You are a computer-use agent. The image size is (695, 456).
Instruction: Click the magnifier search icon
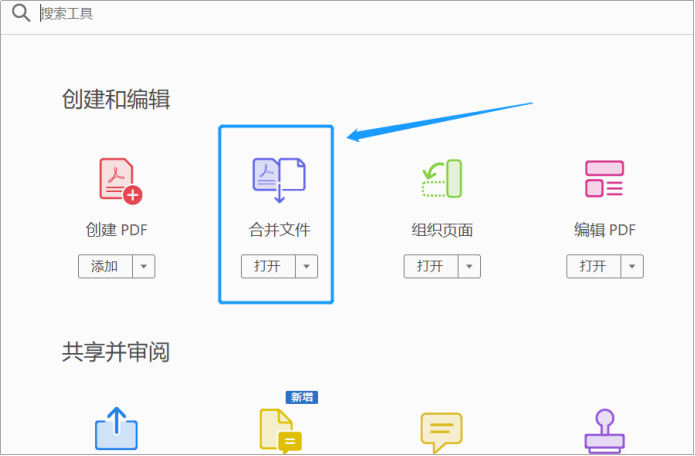[21, 13]
